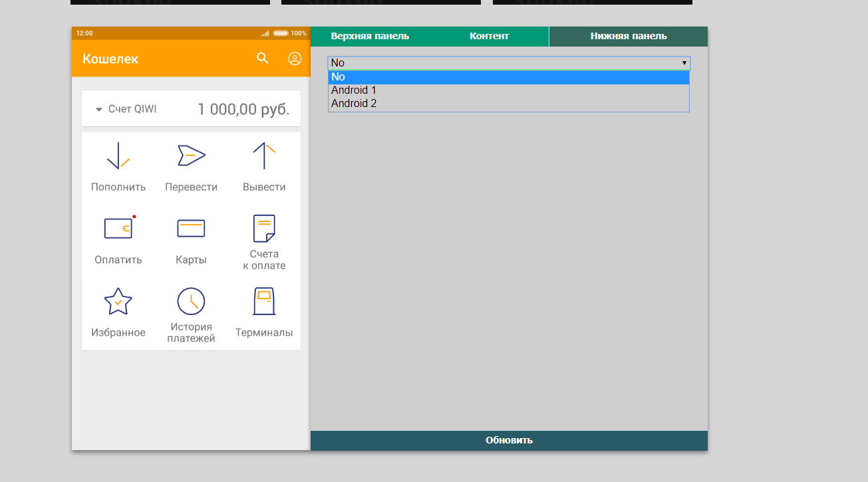The height and width of the screenshot is (482, 868).
Task: Open the Избранное star icon
Action: [x=118, y=301]
